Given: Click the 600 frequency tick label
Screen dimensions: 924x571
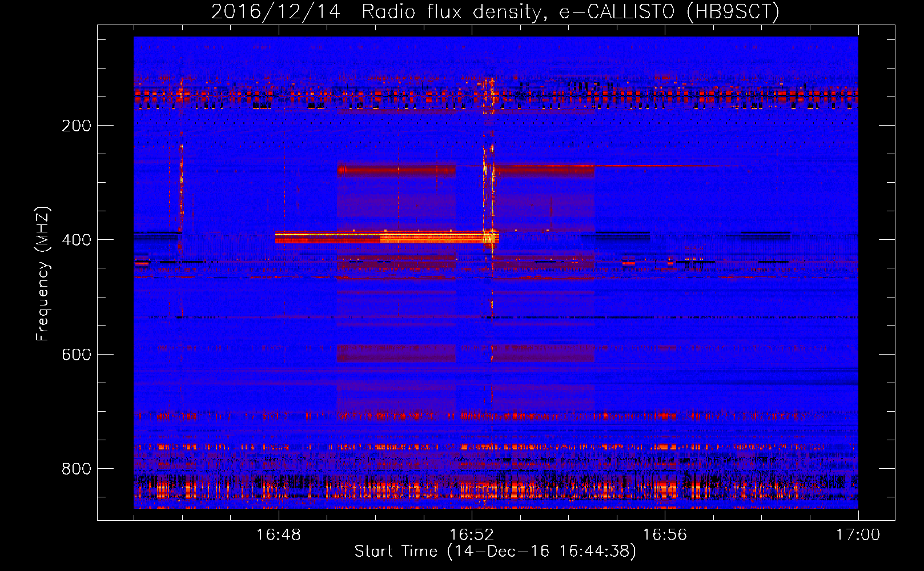Looking at the screenshot, I should pos(77,355).
